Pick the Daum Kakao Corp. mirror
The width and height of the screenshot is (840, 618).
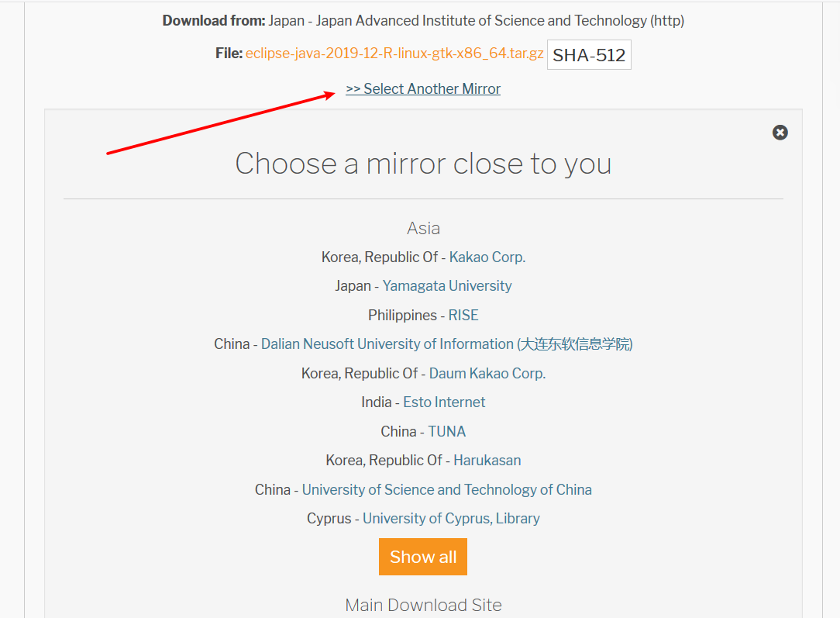(x=487, y=373)
